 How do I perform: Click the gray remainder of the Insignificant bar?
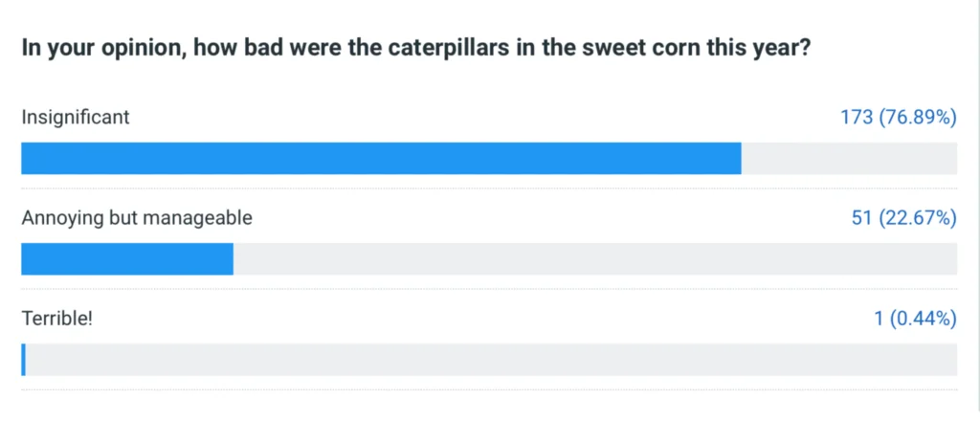click(x=850, y=159)
